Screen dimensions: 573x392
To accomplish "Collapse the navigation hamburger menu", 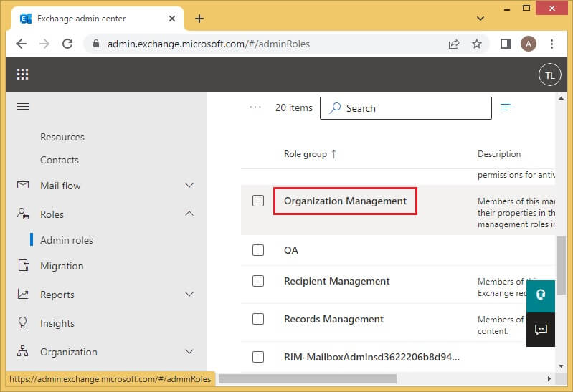I will (23, 106).
